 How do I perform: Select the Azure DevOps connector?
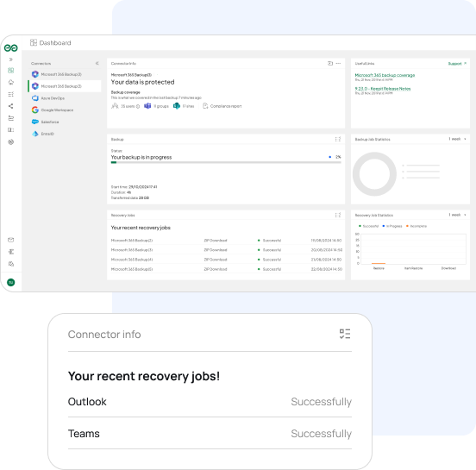pyautogui.click(x=48, y=98)
